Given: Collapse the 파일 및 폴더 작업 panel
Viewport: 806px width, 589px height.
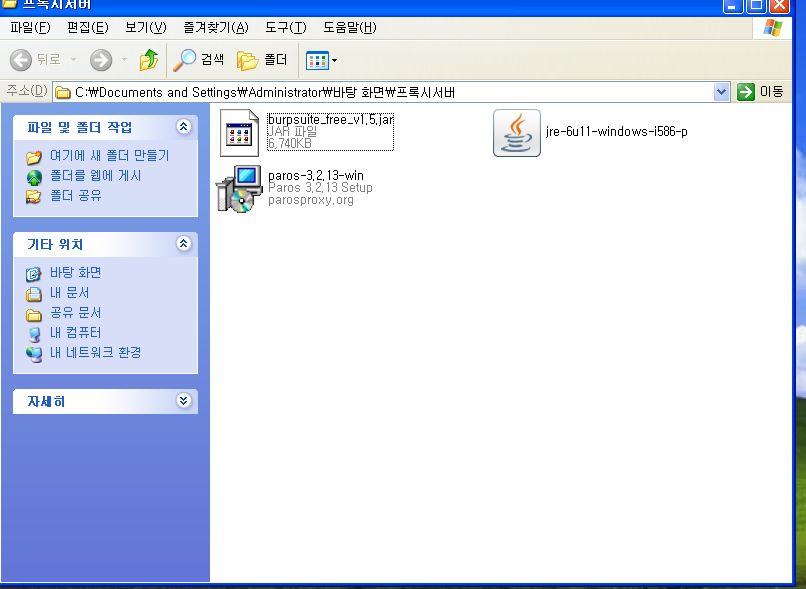Looking at the screenshot, I should (184, 126).
